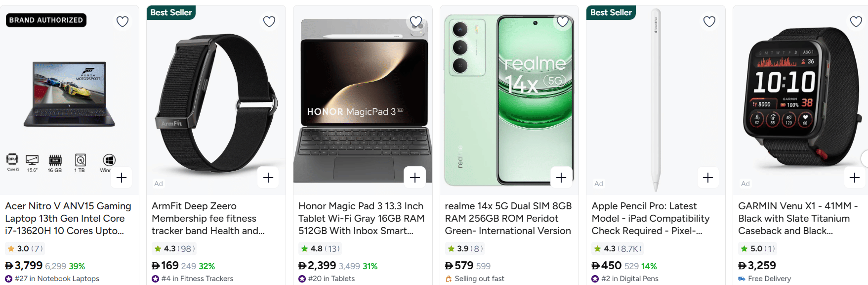
Task: Save Apple Pencil Pro to wishlist
Action: pyautogui.click(x=709, y=22)
